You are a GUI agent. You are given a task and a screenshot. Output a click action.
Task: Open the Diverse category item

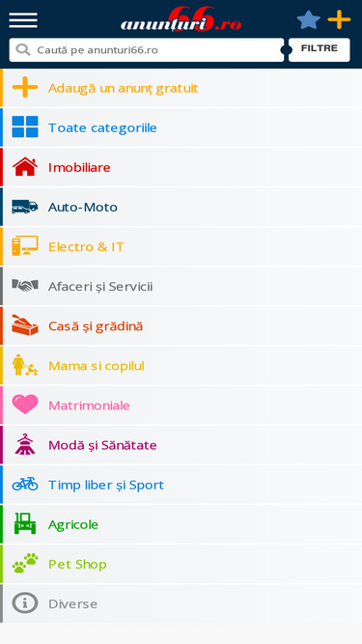tap(181, 603)
